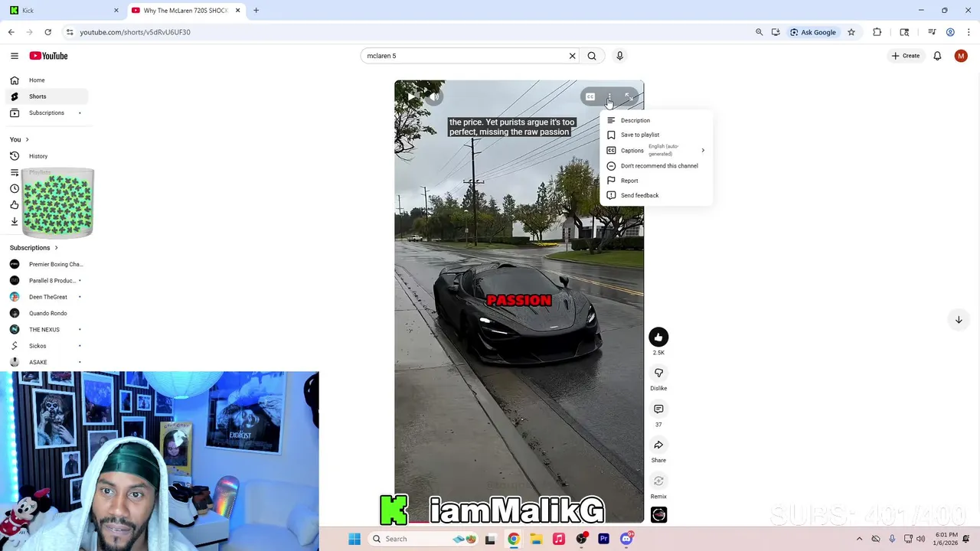Open Chrome media controls icon
This screenshot has height=551, width=980.
[932, 32]
